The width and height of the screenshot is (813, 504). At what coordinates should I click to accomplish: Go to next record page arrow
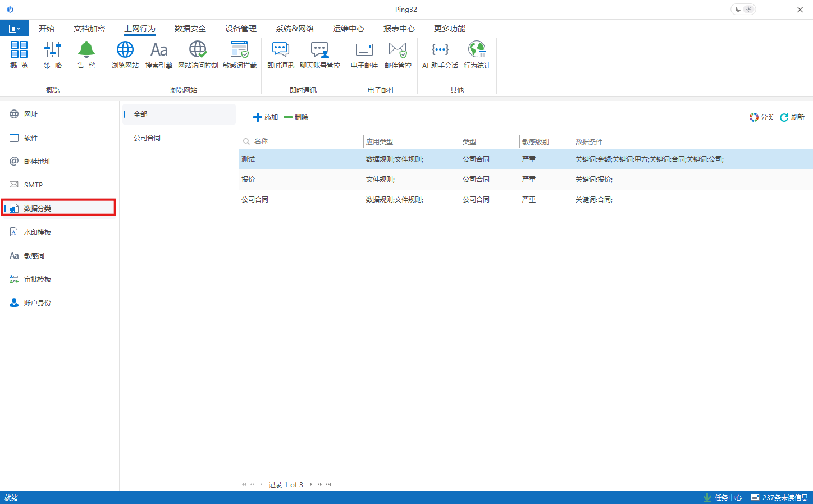click(x=311, y=484)
